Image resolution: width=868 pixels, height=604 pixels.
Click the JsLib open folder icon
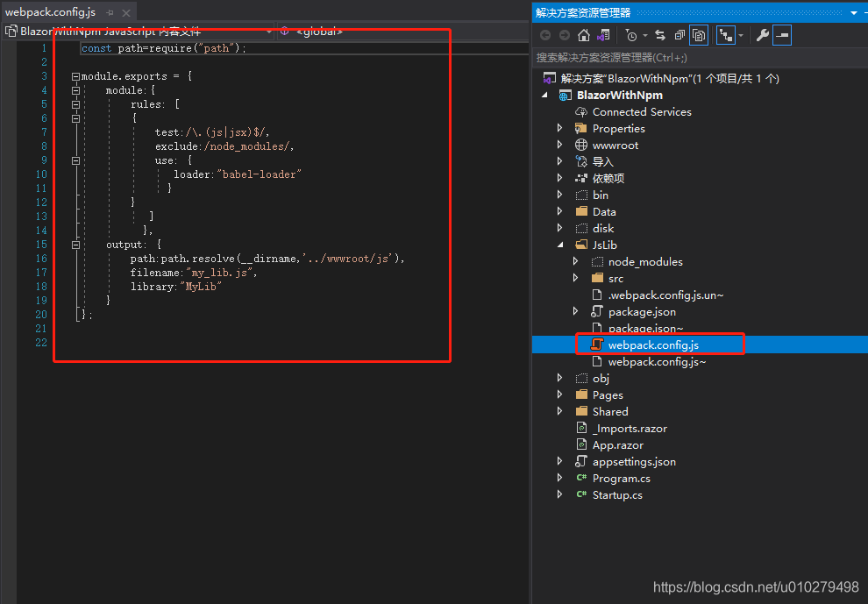pyautogui.click(x=580, y=245)
